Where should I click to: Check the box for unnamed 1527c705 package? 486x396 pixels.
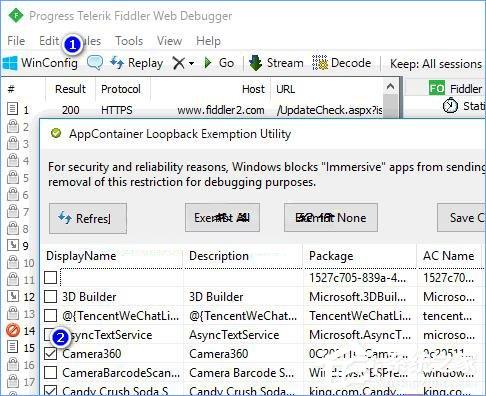click(x=50, y=277)
